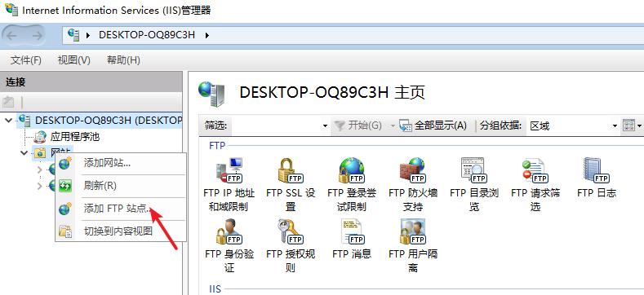The width and height of the screenshot is (644, 295).
Task: Open FTP 登录尝试限制 feature
Action: point(352,184)
